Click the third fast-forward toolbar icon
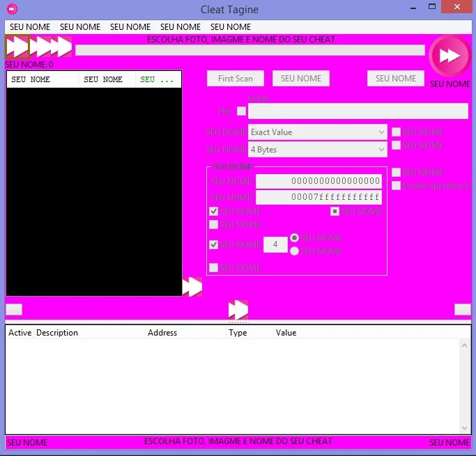The width and height of the screenshot is (476, 456). [61, 47]
